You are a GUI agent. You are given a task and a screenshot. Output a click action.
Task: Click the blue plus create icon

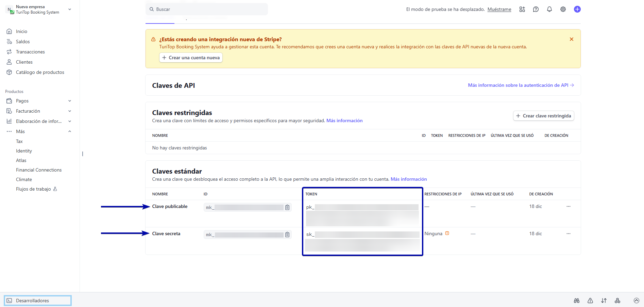tap(577, 10)
